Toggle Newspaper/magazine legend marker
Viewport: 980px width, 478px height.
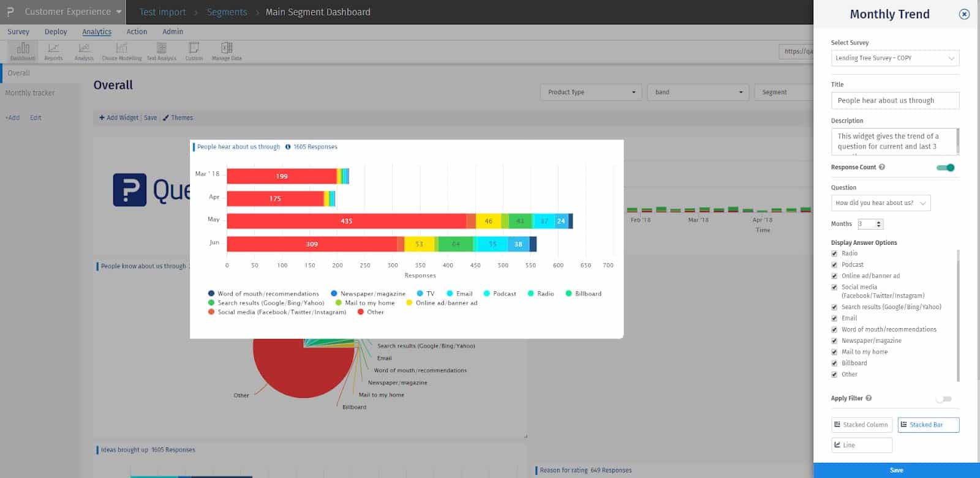334,294
